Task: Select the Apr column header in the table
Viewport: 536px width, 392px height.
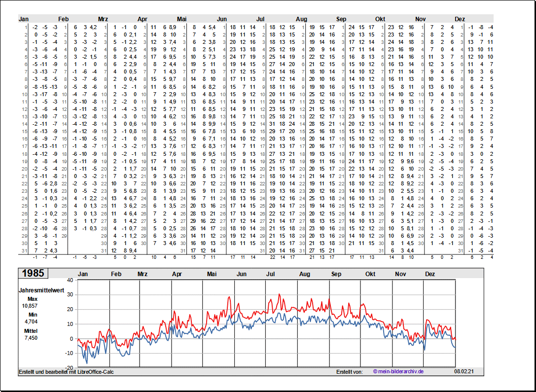Action: pyautogui.click(x=142, y=19)
